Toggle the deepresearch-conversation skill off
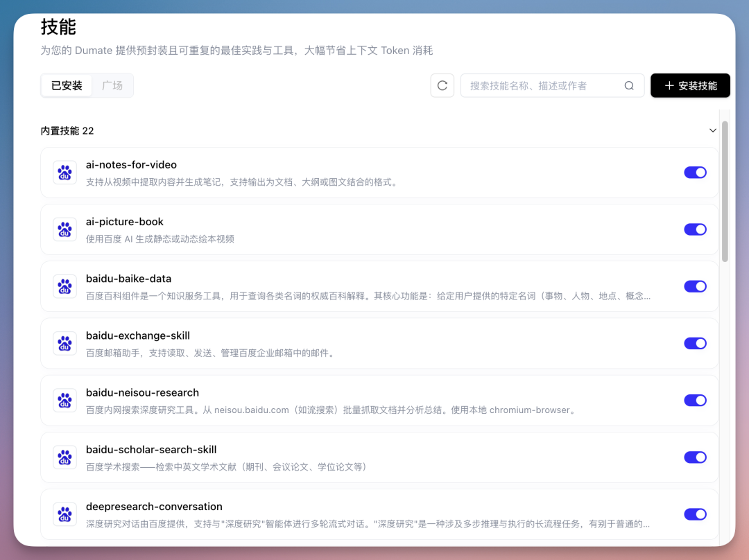Screen dimensions: 749x560 coord(695,514)
